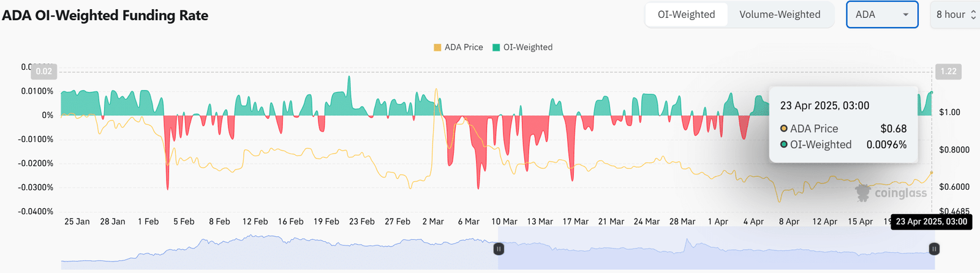Viewport: 980px width, 273px height.
Task: Click the green circle beside OI-Weighted in tooltip
Action: pyautogui.click(x=783, y=144)
